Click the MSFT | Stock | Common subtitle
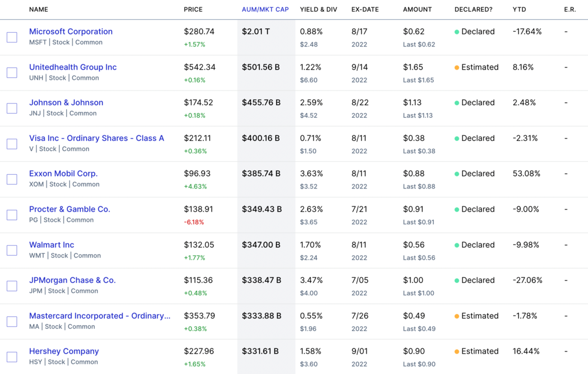The height and width of the screenshot is (374, 588). point(66,42)
